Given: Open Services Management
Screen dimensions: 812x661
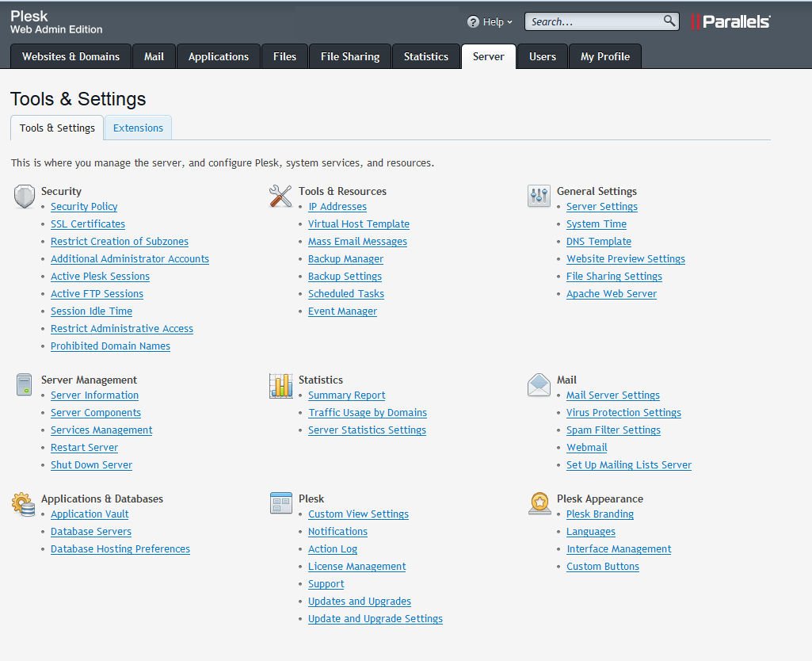Looking at the screenshot, I should 101,430.
